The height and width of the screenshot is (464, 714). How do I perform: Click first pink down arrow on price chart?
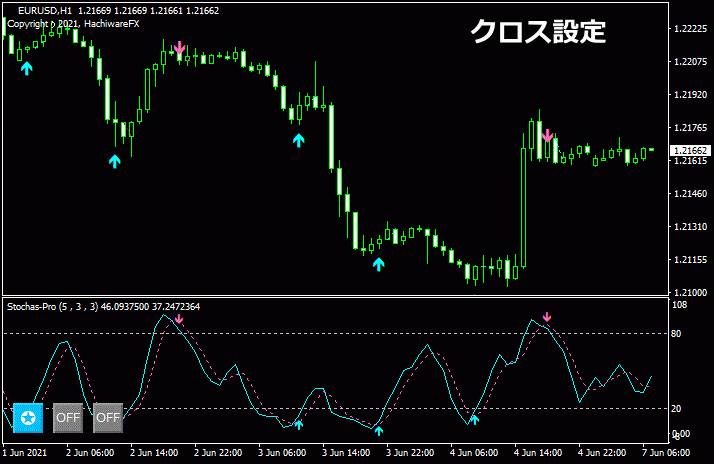click(179, 48)
